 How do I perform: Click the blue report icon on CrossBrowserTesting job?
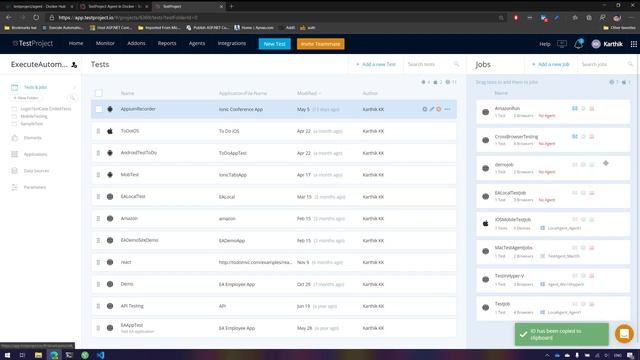click(575, 137)
